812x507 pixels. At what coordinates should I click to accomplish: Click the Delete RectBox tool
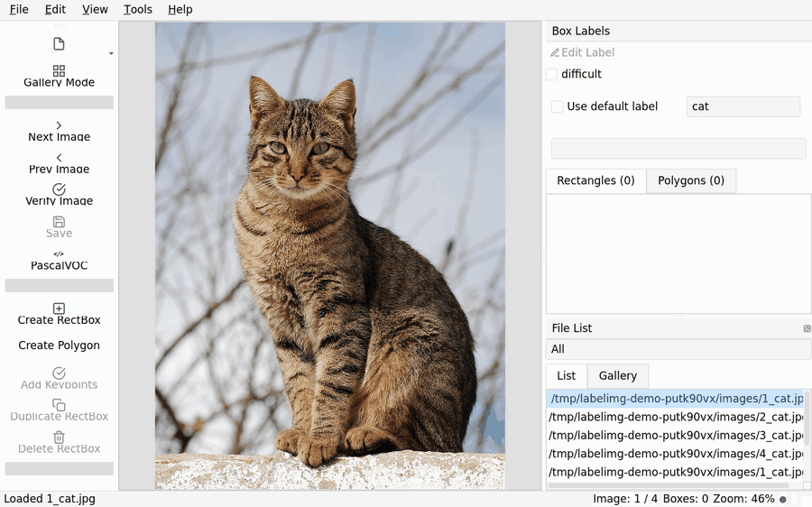tap(59, 443)
